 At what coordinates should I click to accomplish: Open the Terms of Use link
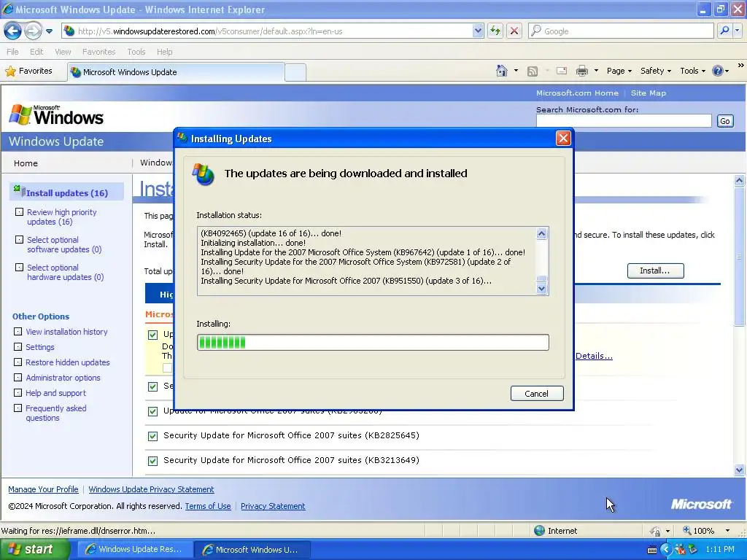pos(208,506)
